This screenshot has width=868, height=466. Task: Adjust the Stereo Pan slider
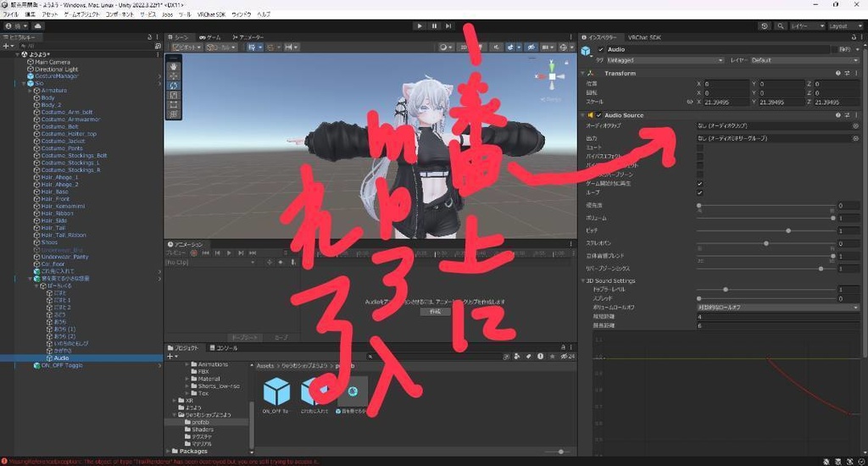click(x=766, y=243)
